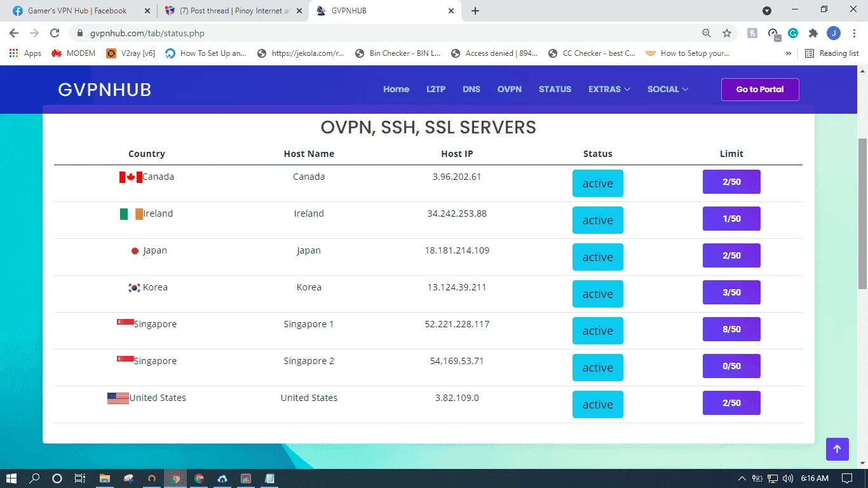Open the Grammarly extension icon
868x488 pixels.
pos(793,33)
